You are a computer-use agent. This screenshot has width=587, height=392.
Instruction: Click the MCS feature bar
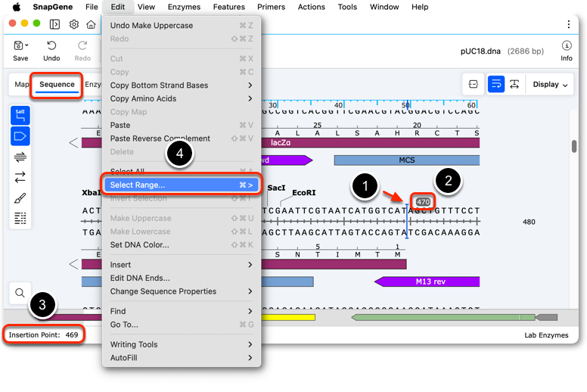[406, 160]
